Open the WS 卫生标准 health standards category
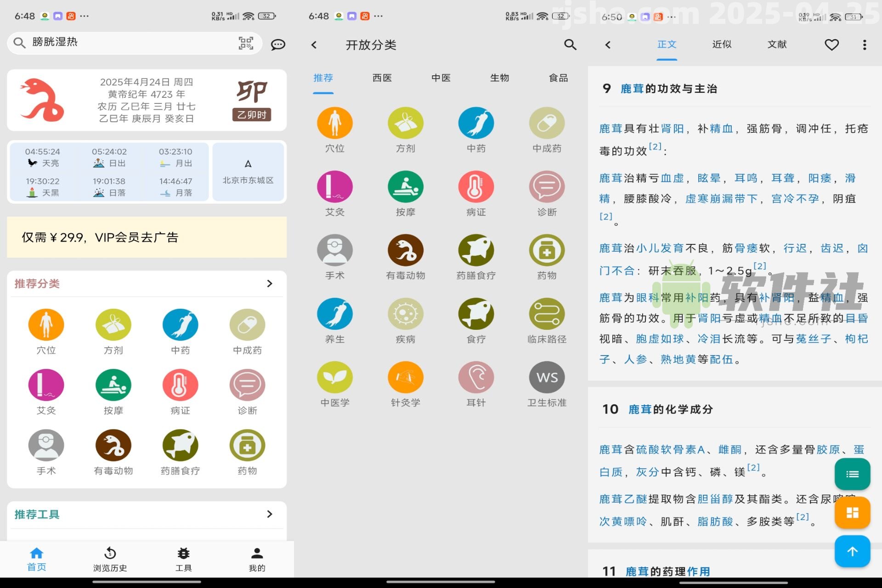This screenshot has height=588, width=882. (546, 378)
